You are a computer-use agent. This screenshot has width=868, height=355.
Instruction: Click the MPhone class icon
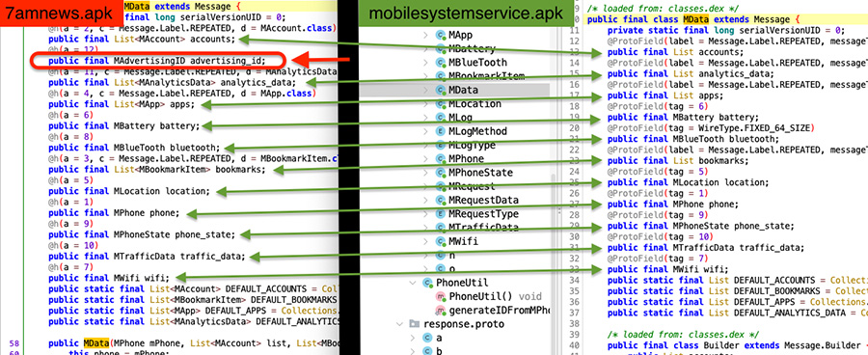[441, 159]
